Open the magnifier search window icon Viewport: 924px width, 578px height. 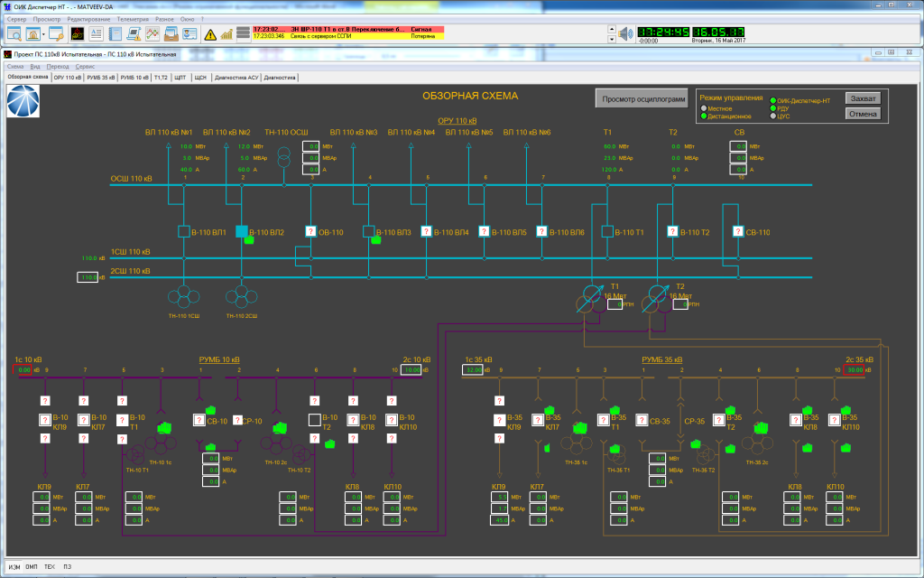tap(14, 34)
